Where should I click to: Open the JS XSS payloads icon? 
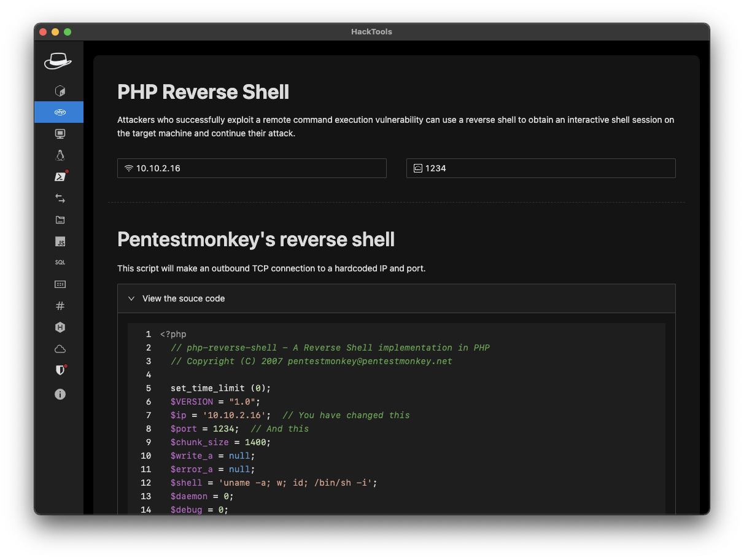60,242
